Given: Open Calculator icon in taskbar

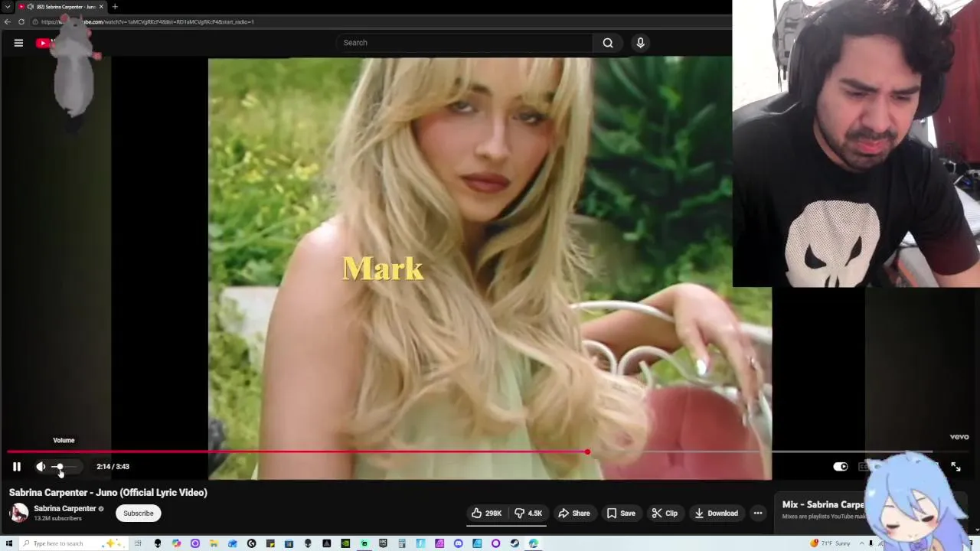Looking at the screenshot, I should 401,543.
